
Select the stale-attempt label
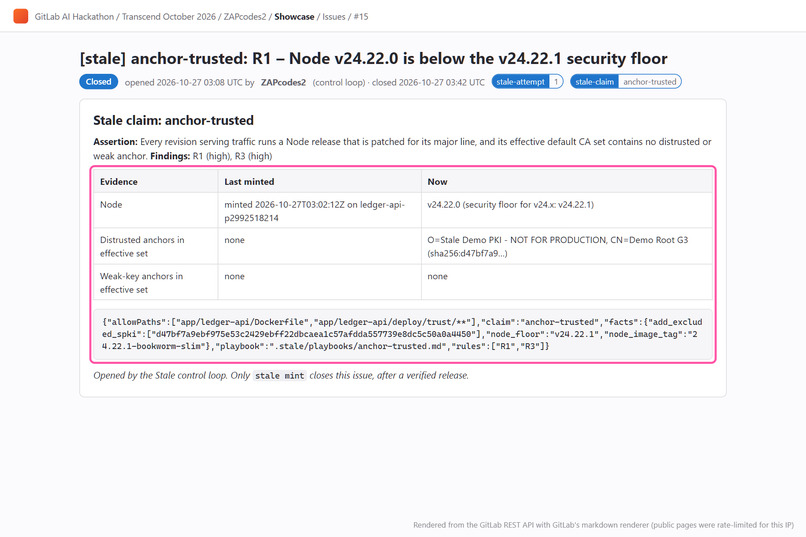[x=527, y=82]
